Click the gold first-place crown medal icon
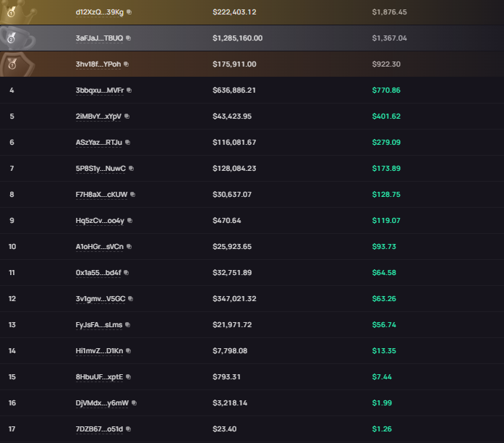The width and height of the screenshot is (504, 443). pyautogui.click(x=12, y=12)
